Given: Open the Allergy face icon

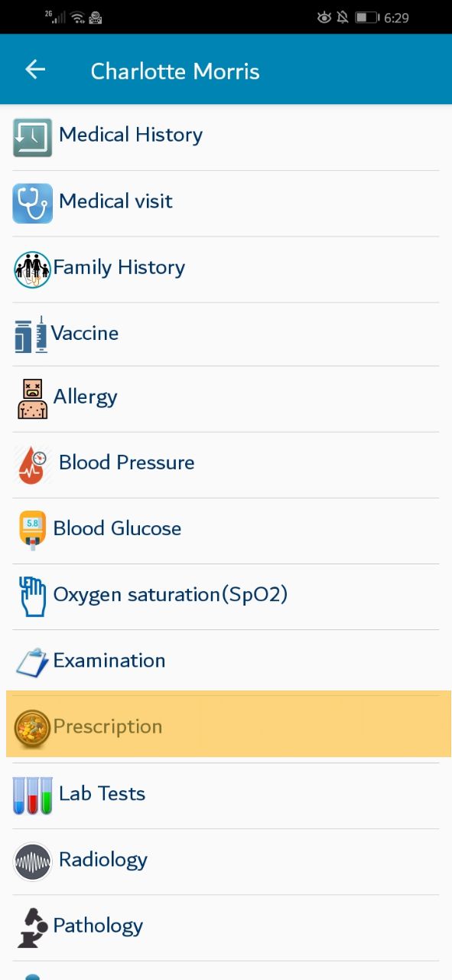Looking at the screenshot, I should point(32,399).
